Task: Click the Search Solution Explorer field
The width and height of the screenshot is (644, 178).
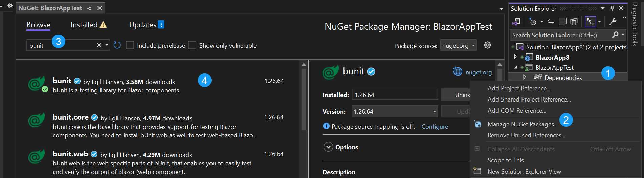Action: (560, 35)
